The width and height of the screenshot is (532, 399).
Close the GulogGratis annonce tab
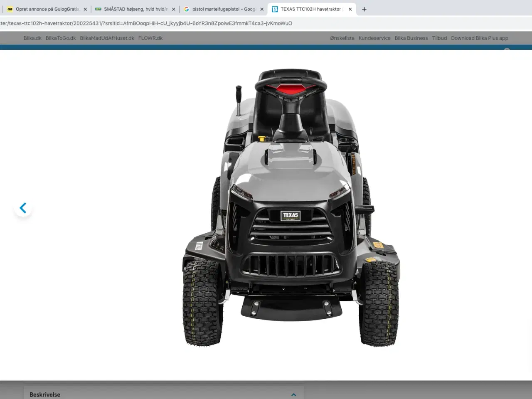coord(85,9)
